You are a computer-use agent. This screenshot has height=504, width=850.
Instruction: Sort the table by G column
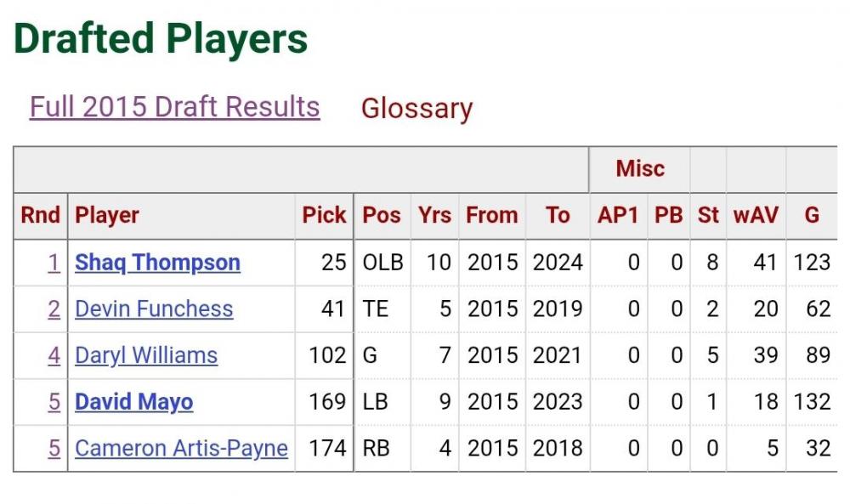(812, 216)
